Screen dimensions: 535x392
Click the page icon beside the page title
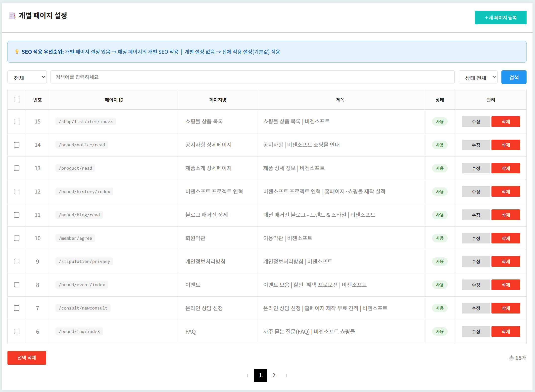[12, 16]
